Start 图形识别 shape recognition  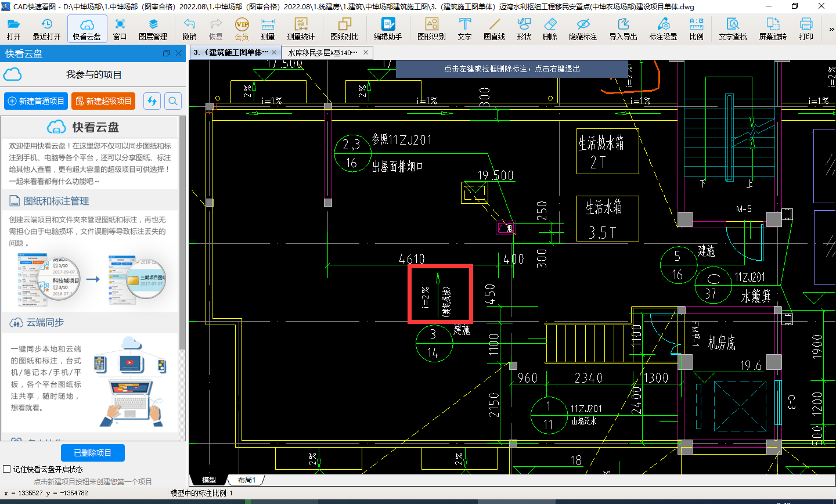pyautogui.click(x=431, y=29)
